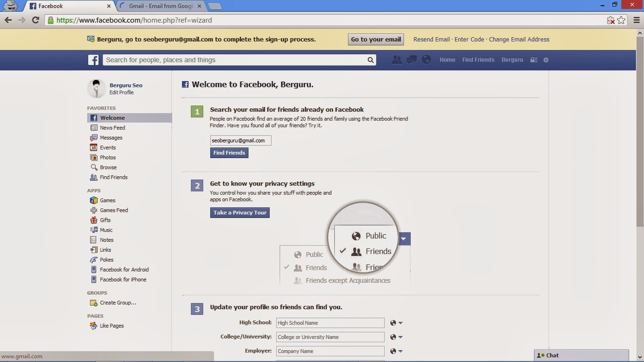Open College/University privacy dropdown

tap(396, 337)
